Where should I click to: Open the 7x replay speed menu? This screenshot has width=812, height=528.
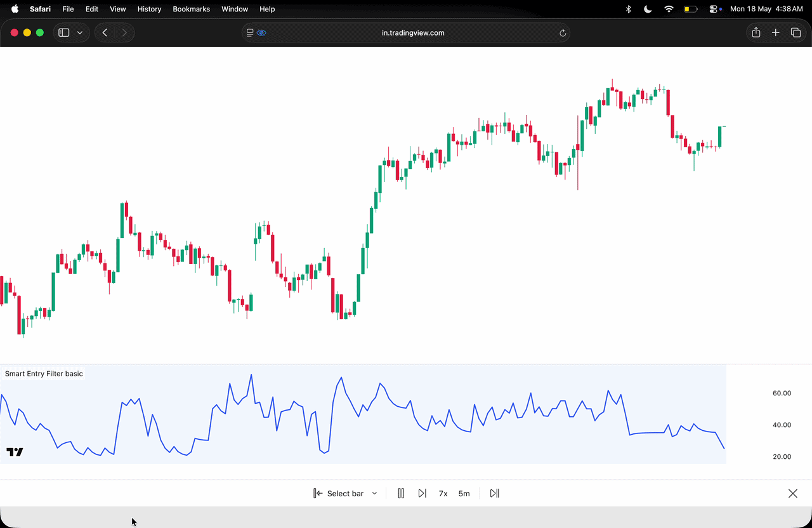(443, 493)
